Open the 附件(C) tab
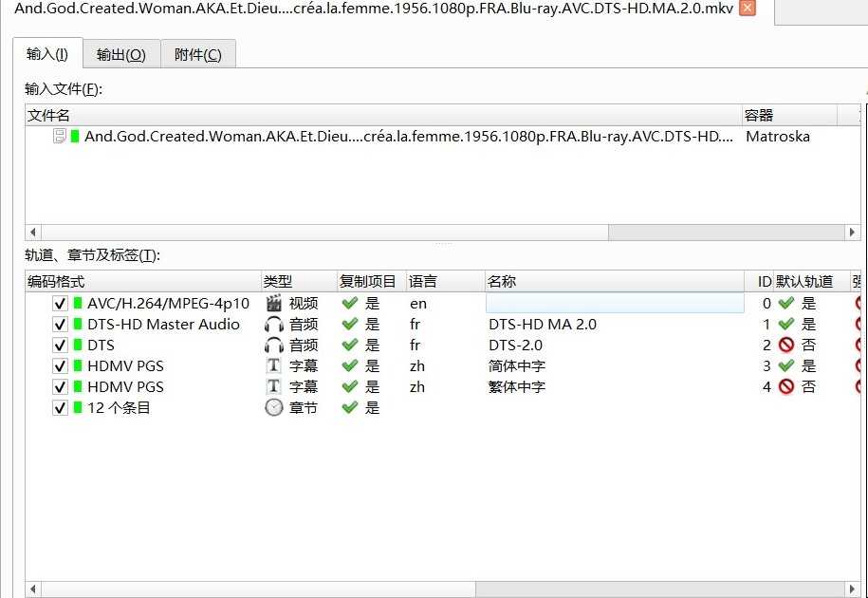 point(197,55)
